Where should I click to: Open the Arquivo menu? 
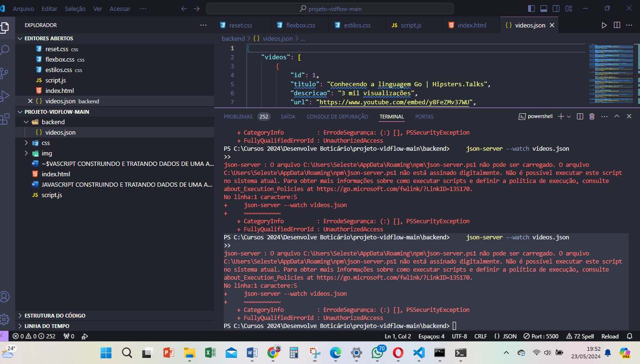point(23,9)
